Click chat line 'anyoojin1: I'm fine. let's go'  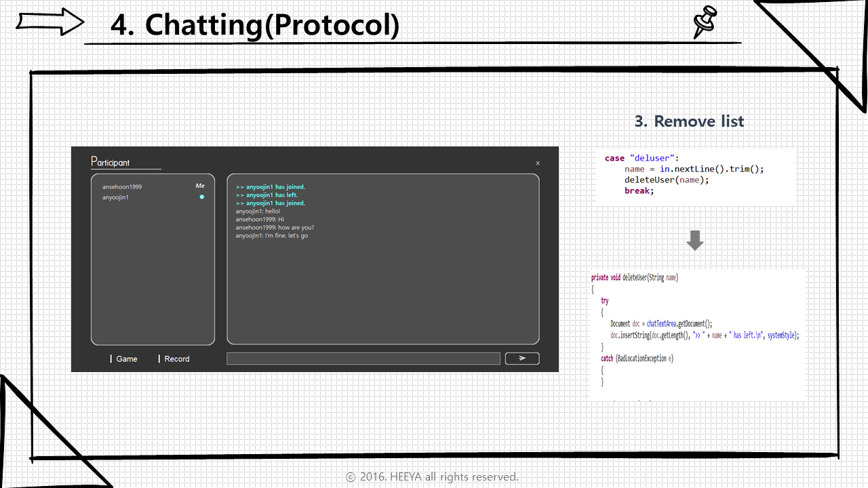[272, 236]
